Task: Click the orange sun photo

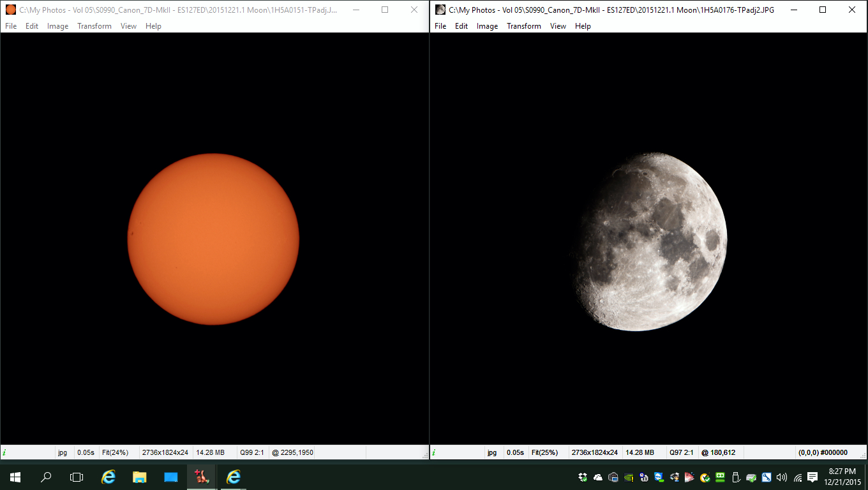Action: (213, 239)
